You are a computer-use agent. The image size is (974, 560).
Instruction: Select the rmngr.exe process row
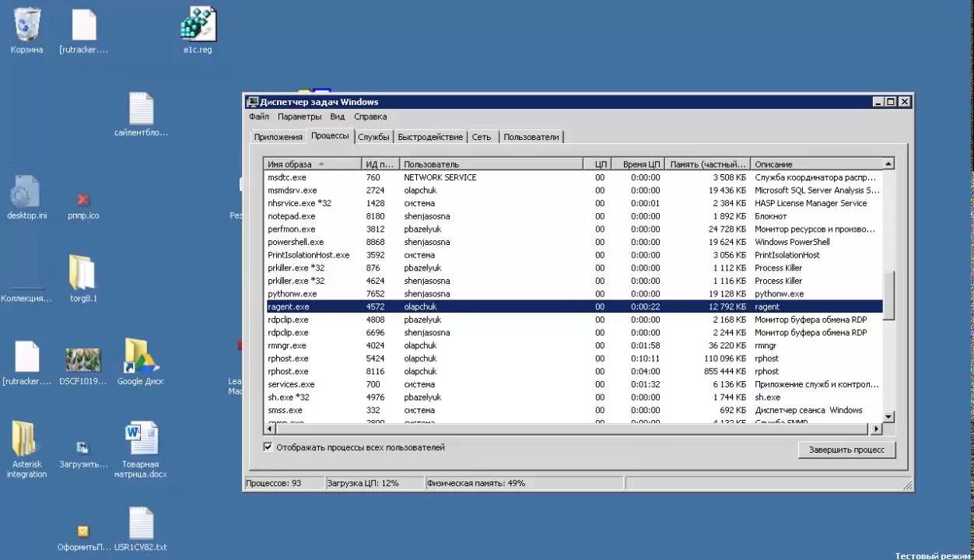[x=573, y=345]
